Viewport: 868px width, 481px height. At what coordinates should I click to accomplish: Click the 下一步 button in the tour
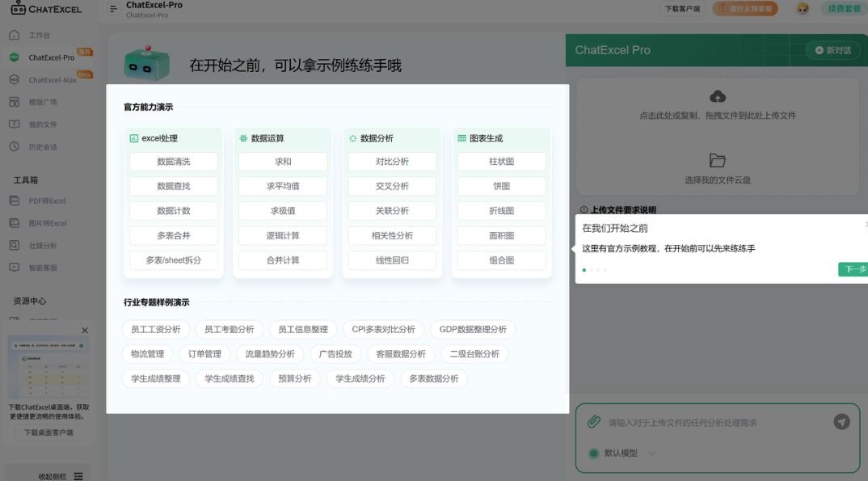[x=853, y=269]
